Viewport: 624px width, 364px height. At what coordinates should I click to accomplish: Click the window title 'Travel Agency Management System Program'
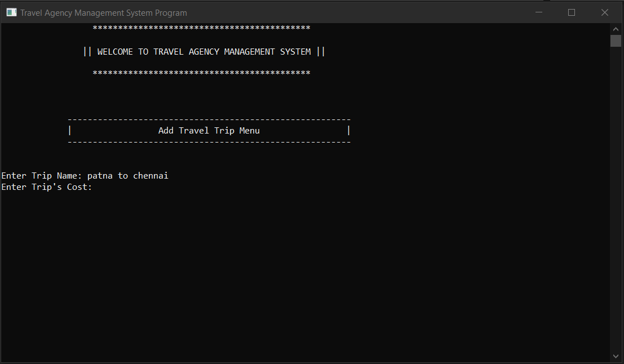[x=104, y=13]
